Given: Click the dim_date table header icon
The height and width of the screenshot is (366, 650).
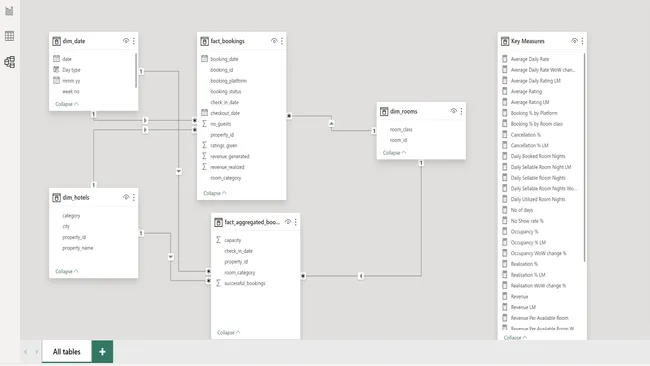Looking at the screenshot, I should (x=56, y=41).
